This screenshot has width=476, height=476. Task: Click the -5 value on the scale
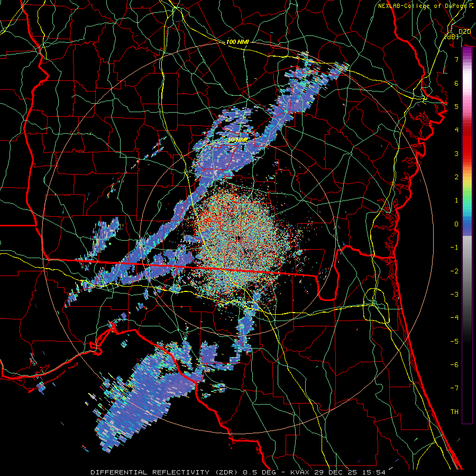454,342
